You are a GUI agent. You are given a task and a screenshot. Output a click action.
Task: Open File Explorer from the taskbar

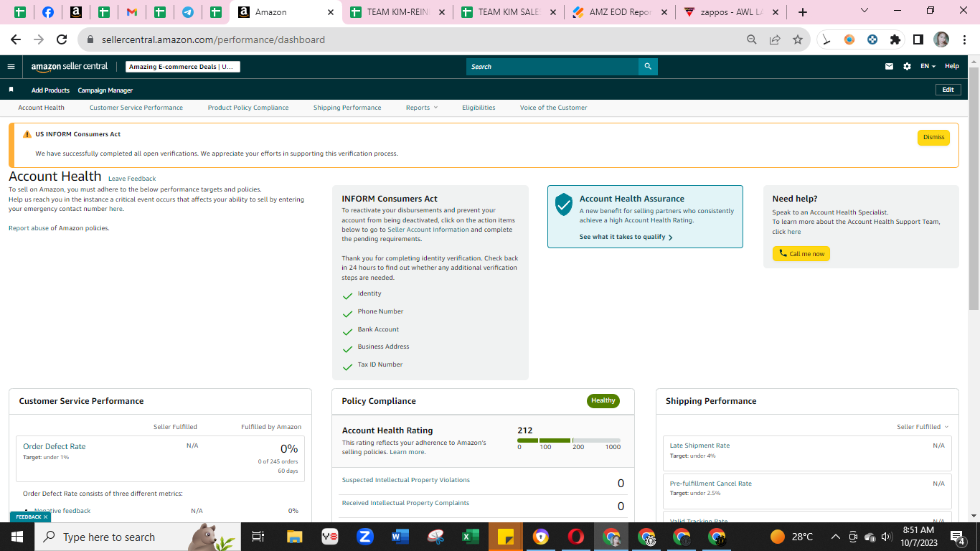point(295,537)
